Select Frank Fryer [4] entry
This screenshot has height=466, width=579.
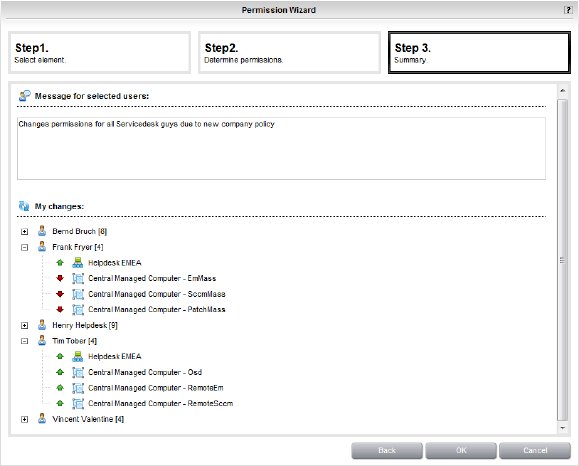[x=78, y=247]
